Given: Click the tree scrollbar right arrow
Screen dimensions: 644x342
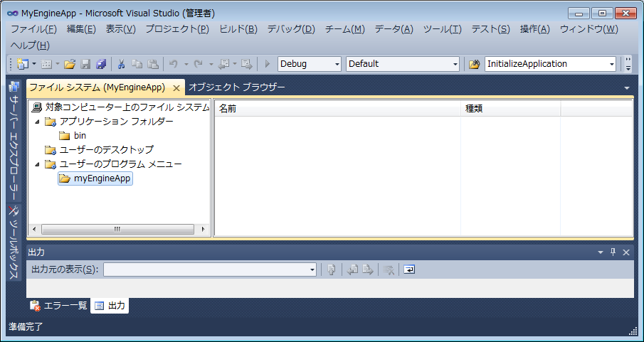Looking at the screenshot, I should coord(203,229).
